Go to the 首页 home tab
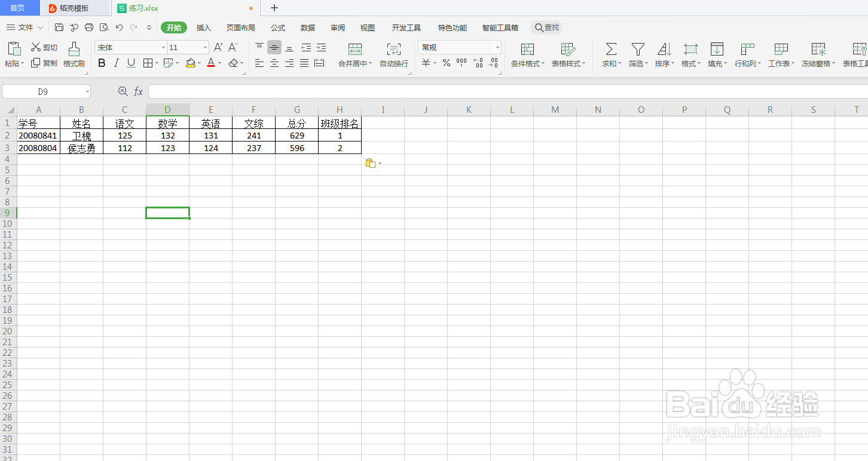Image resolution: width=868 pixels, height=461 pixels. (17, 8)
